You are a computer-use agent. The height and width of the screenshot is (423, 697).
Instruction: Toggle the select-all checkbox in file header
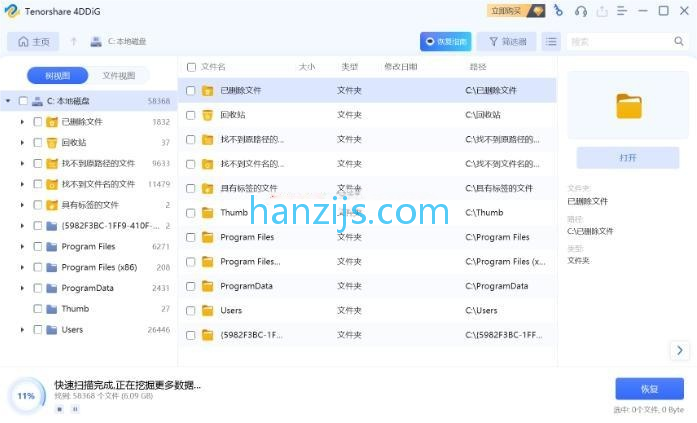coord(192,67)
